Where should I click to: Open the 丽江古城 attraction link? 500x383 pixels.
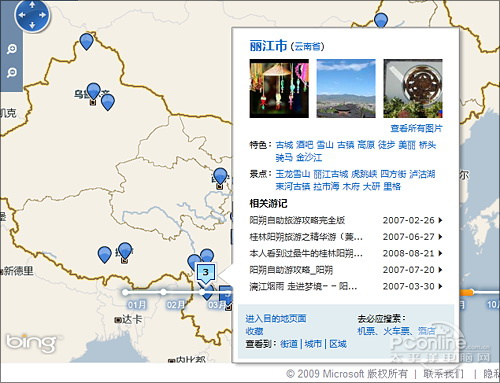(331, 174)
